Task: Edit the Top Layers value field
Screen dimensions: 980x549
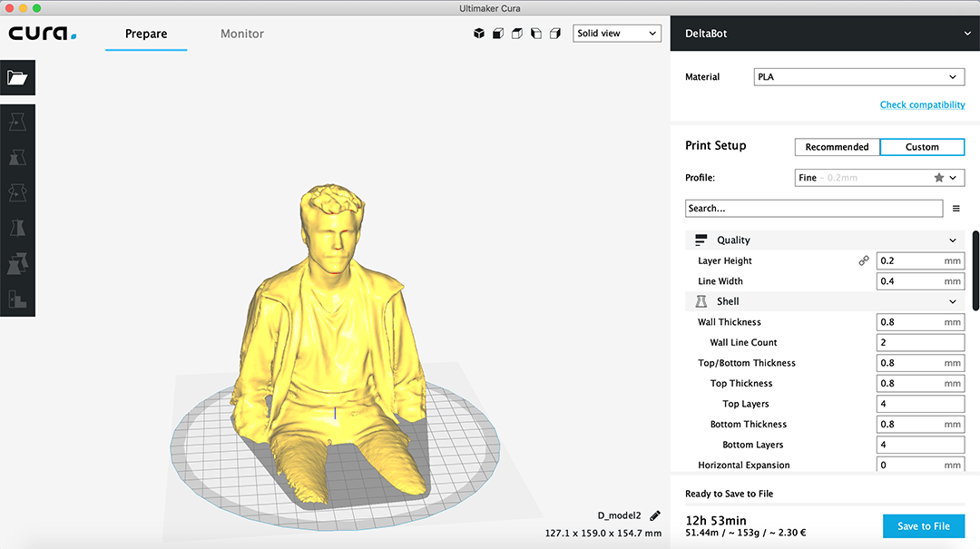Action: [920, 404]
